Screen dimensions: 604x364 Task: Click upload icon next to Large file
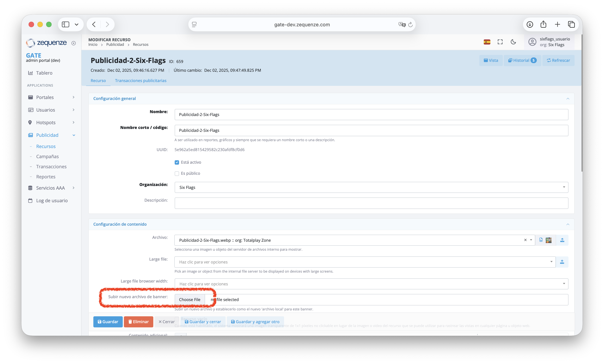click(562, 262)
